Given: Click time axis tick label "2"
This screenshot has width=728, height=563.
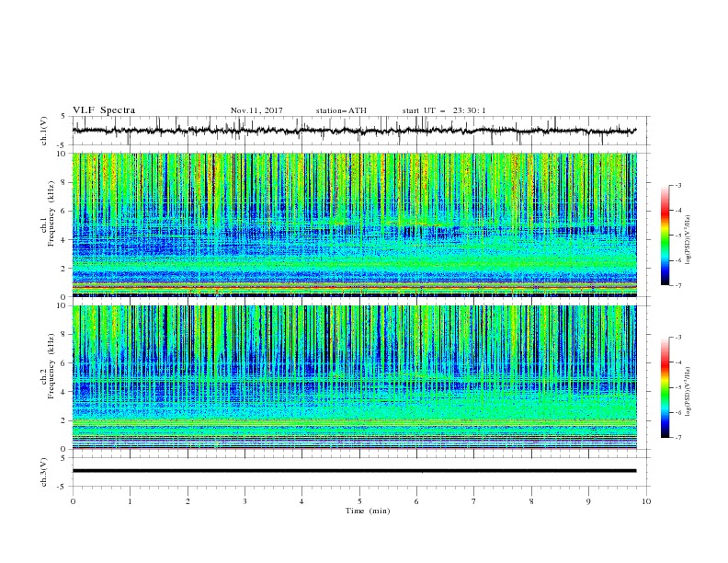Looking at the screenshot, I should pos(188,501).
